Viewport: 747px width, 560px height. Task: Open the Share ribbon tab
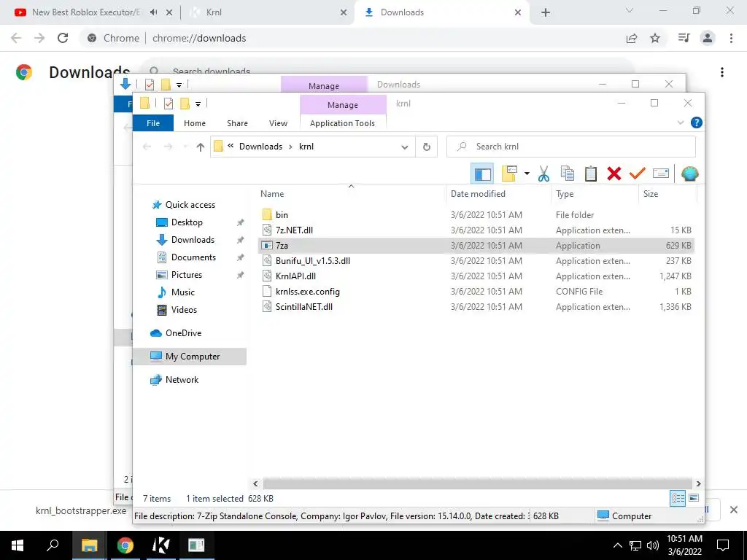click(x=237, y=123)
